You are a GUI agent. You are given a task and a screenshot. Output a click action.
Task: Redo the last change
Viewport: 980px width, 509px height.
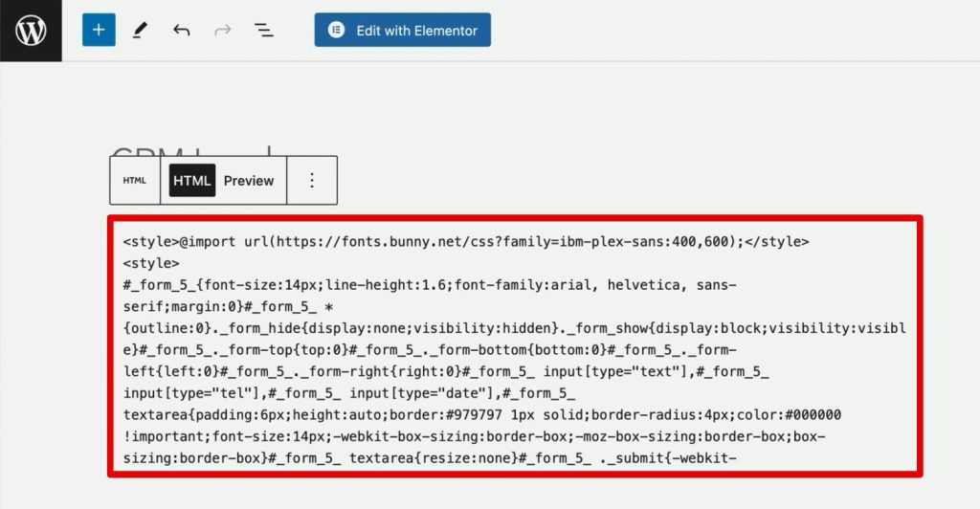point(222,30)
